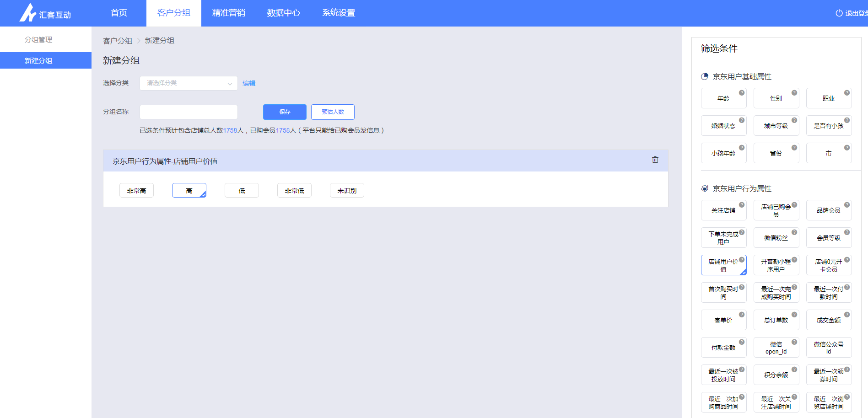Add the 是否有小孩 filter condition

point(829,126)
